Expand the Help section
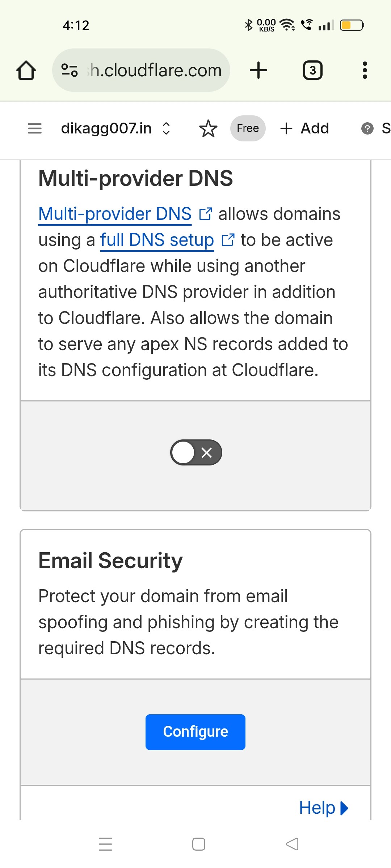 click(323, 808)
